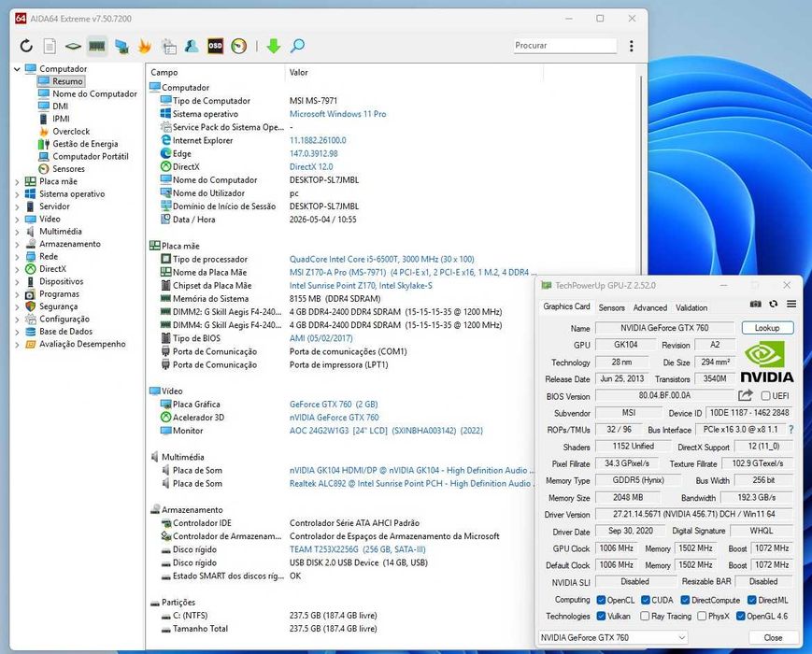Click the monitor diagnostics icon in toolbar

coord(121,46)
